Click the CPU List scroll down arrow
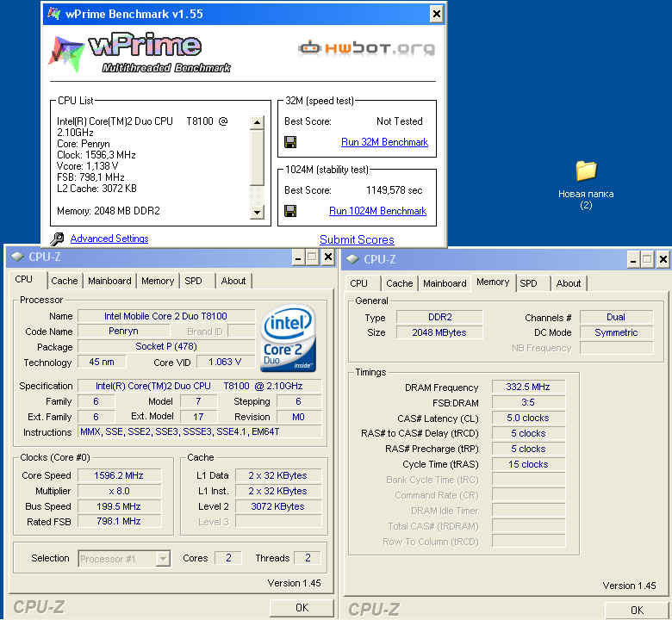This screenshot has height=620, width=672. pos(257,212)
